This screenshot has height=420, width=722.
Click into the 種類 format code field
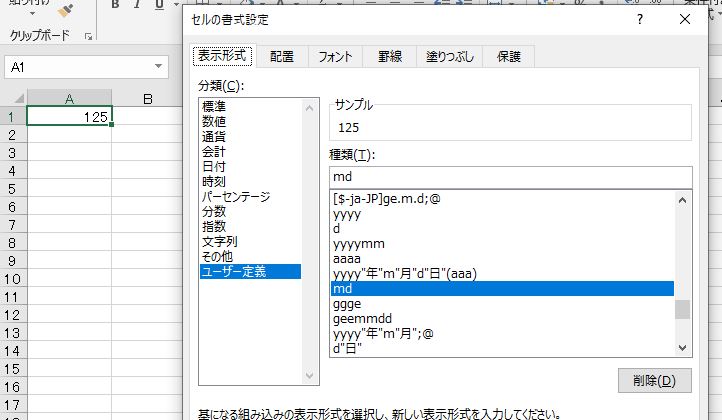point(511,177)
